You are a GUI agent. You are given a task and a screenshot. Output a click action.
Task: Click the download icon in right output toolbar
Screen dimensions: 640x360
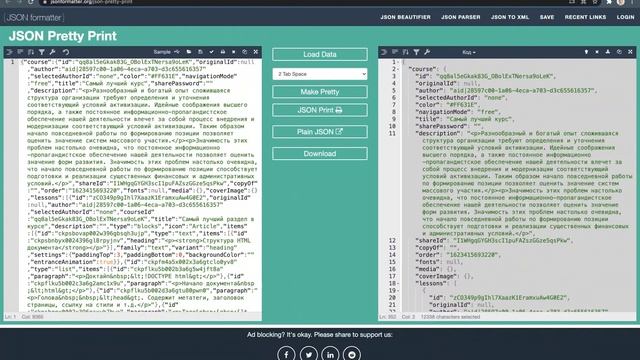[608, 52]
